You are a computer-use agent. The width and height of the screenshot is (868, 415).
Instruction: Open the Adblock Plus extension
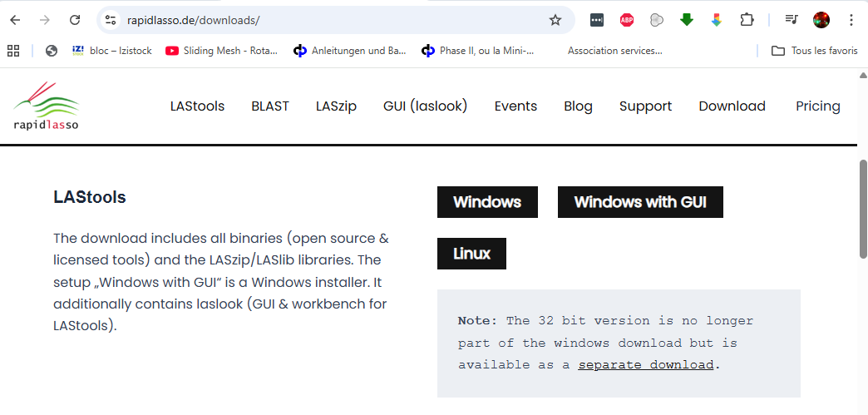click(627, 20)
